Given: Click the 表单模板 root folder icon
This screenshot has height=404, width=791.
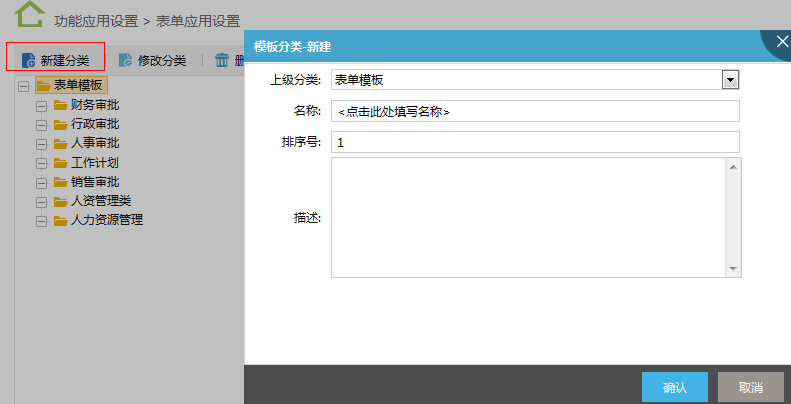Looking at the screenshot, I should 42,86.
